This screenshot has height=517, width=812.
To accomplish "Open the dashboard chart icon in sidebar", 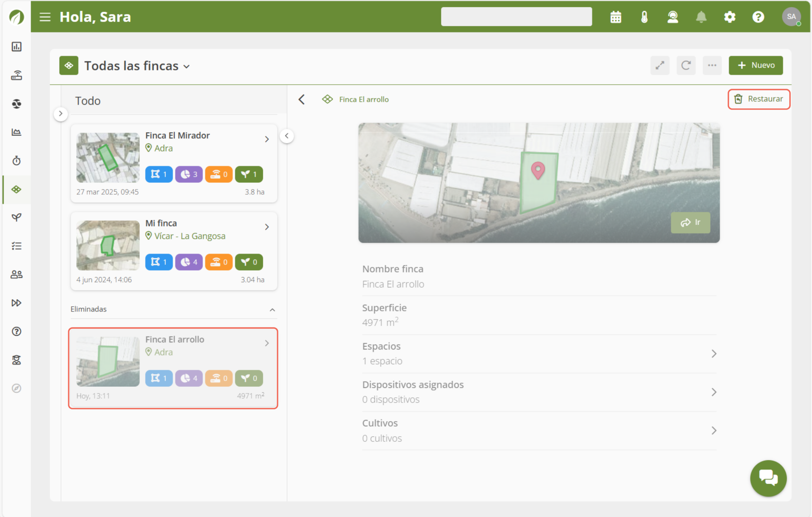I will click(16, 47).
